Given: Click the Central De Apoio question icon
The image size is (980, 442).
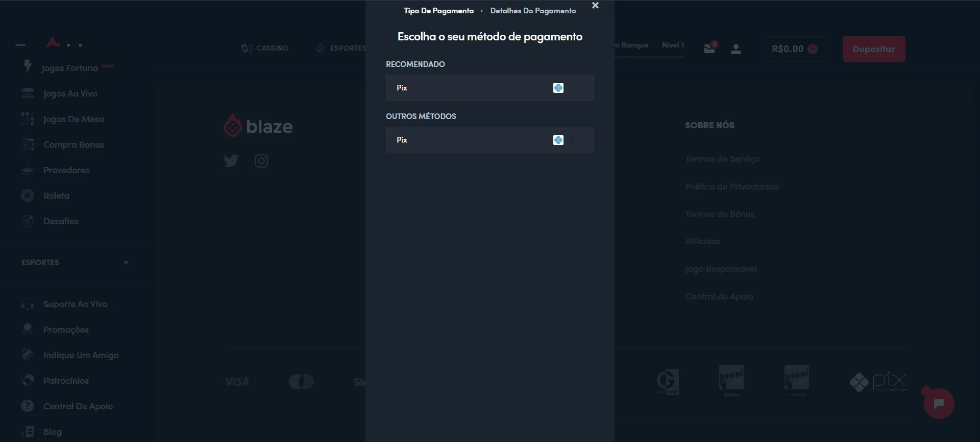Looking at the screenshot, I should coord(28,406).
